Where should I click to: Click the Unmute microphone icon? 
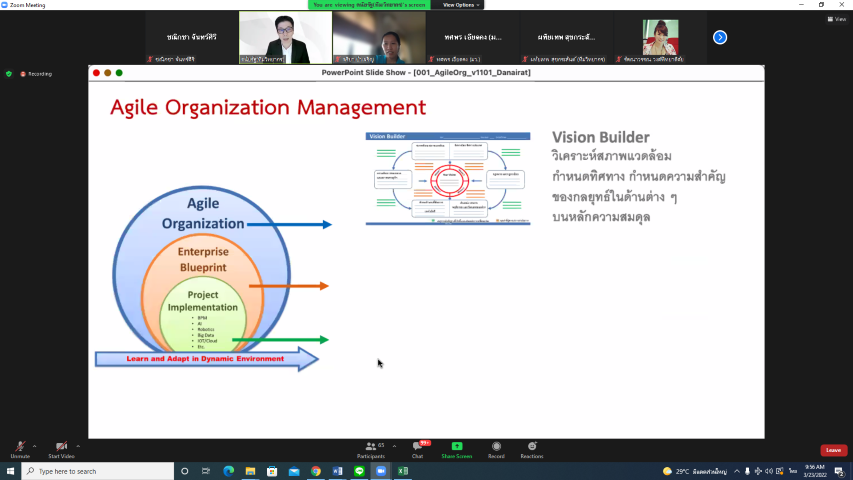click(19, 446)
